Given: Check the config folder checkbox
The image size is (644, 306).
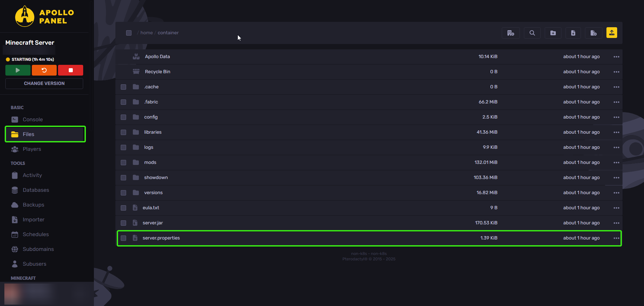Looking at the screenshot, I should click(x=123, y=117).
